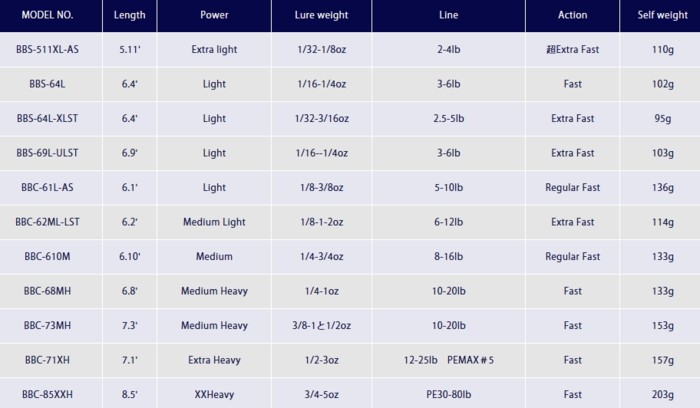The width and height of the screenshot is (700, 408).
Task: Select the 95g self weight cell
Action: pyautogui.click(x=660, y=118)
